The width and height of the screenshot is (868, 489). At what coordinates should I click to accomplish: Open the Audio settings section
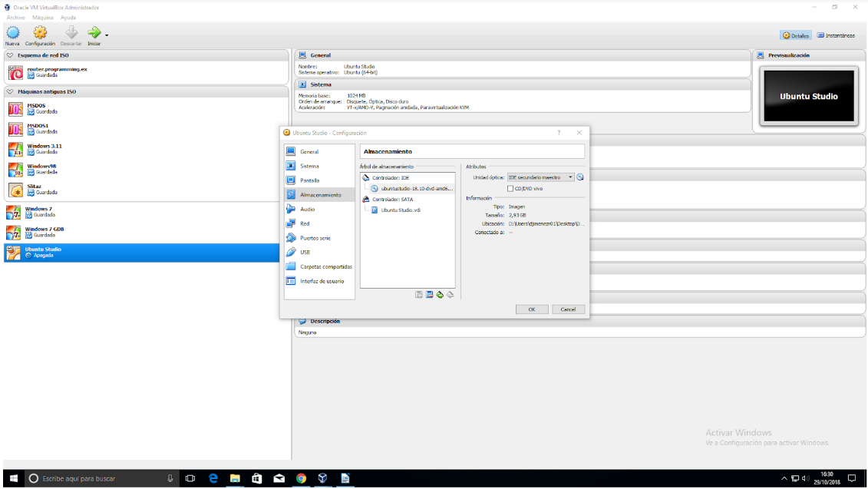coord(307,209)
